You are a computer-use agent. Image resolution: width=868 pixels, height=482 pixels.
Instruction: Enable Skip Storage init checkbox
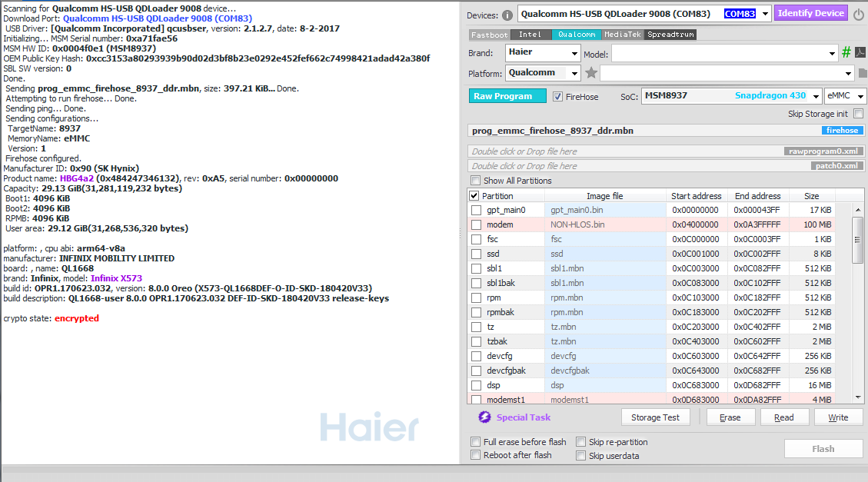coord(858,114)
